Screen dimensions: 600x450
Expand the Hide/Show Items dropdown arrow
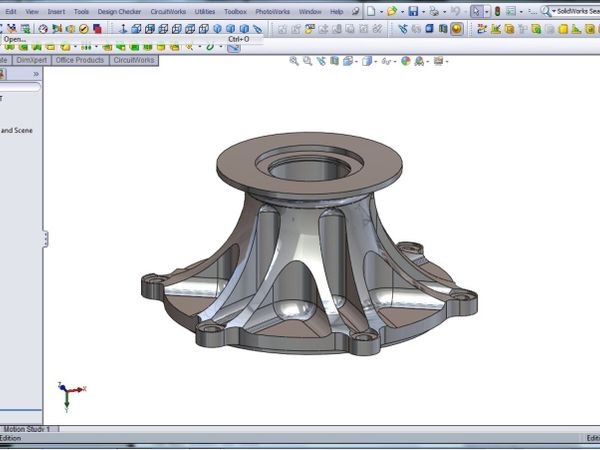tap(395, 62)
